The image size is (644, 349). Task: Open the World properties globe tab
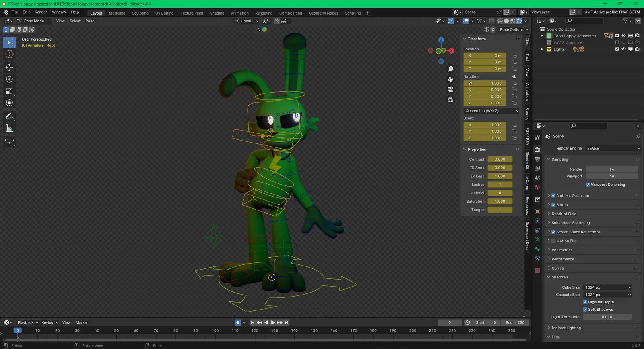point(537,187)
